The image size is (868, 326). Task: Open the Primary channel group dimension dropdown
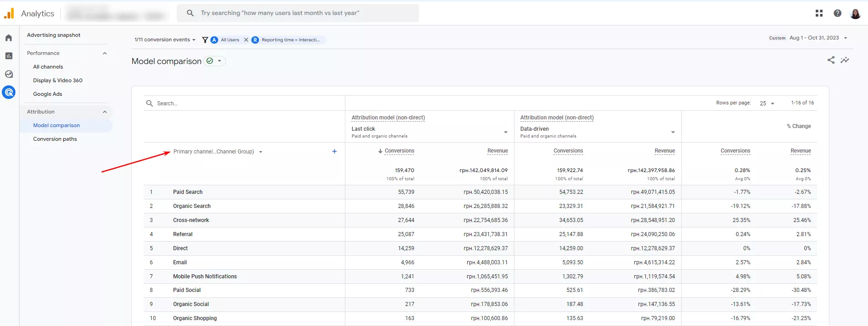coord(218,152)
